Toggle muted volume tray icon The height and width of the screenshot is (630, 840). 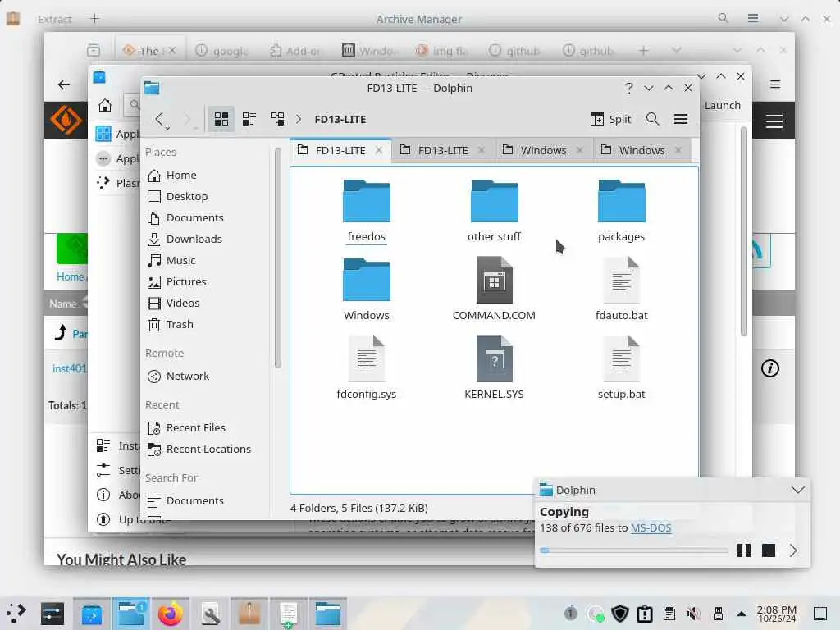(x=694, y=614)
